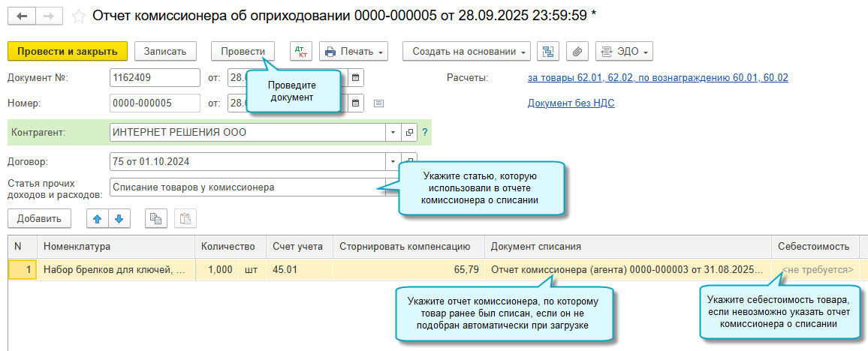868x351 pixels.
Task: Add document to favorites with star icon
Action: coord(76,15)
